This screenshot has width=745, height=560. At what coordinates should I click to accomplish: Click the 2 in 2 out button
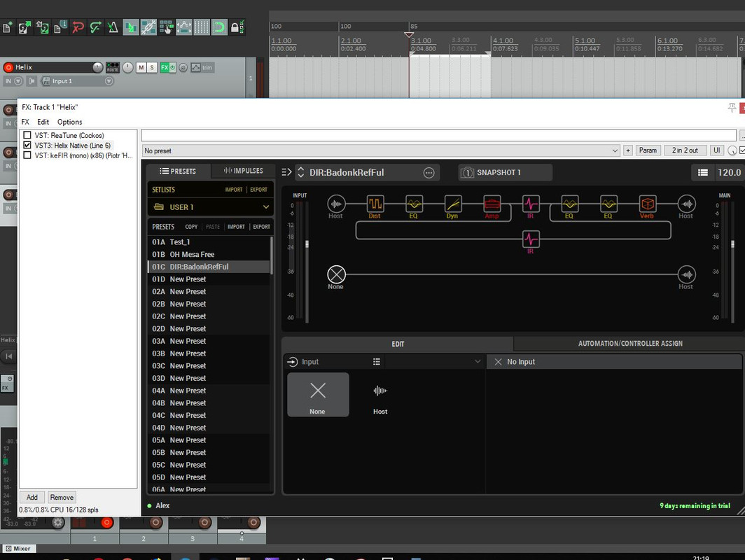pos(685,150)
